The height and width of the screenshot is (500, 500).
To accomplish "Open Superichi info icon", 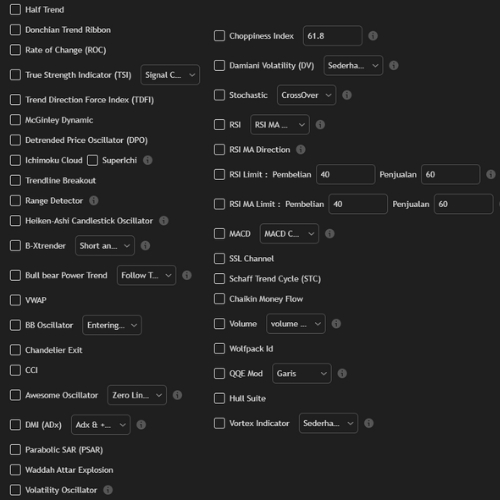I will tap(147, 160).
